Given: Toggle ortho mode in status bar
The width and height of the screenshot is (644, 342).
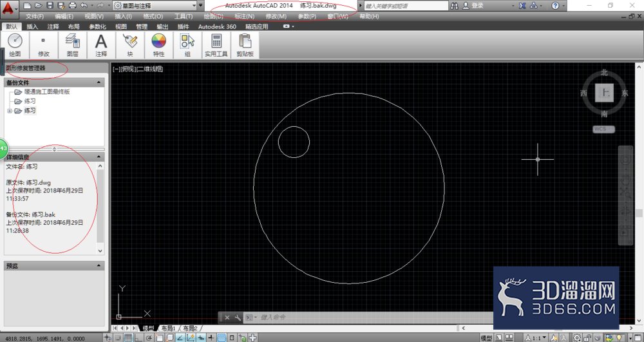Looking at the screenshot, I should [x=139, y=337].
